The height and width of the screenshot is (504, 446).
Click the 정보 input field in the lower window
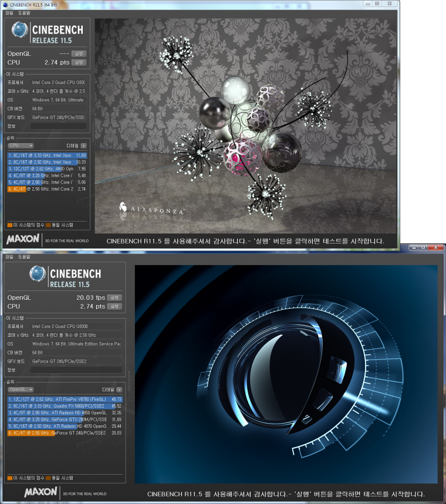point(76,370)
